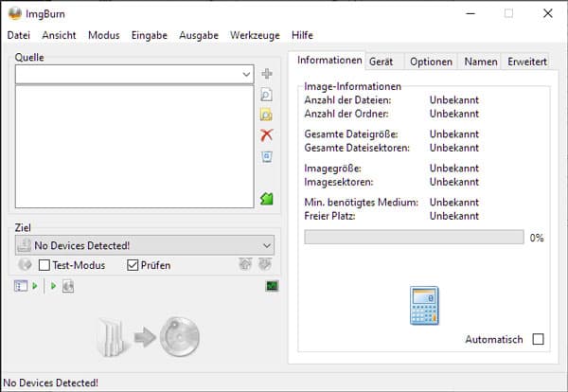
Task: Open the green log window icon
Action: click(273, 286)
